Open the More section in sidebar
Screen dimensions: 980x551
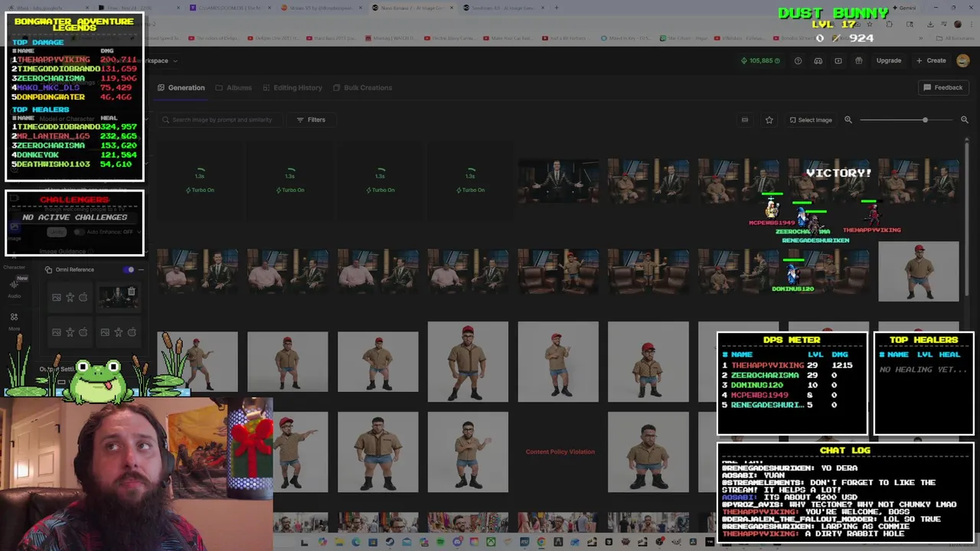click(14, 321)
